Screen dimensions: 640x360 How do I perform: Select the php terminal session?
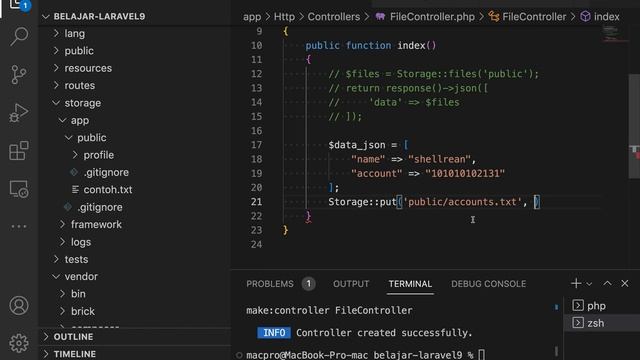coord(602,306)
